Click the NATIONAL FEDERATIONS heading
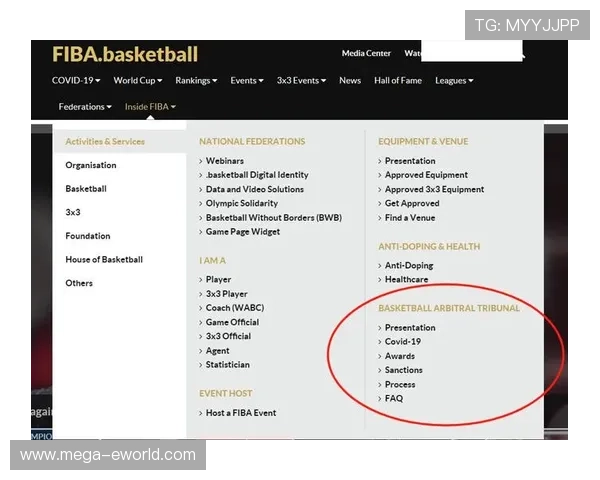Viewport: 600px width, 480px height. click(x=252, y=142)
